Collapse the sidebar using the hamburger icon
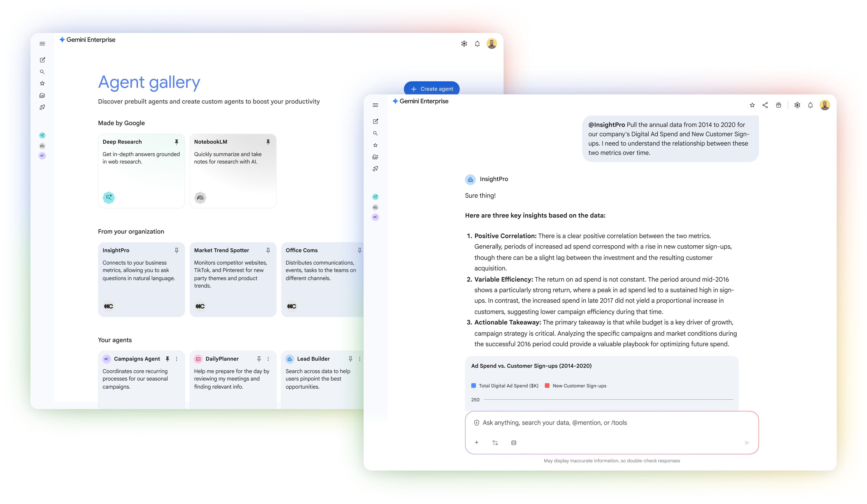 tap(375, 105)
